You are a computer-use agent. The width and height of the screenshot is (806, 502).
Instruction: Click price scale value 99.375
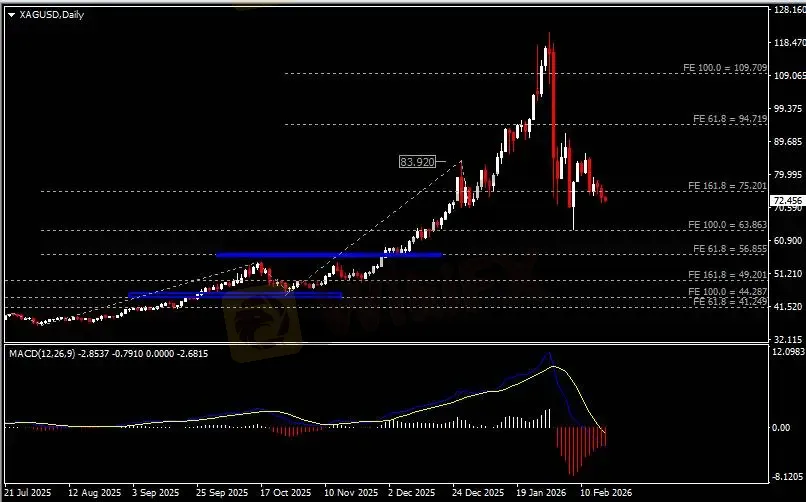click(x=788, y=108)
